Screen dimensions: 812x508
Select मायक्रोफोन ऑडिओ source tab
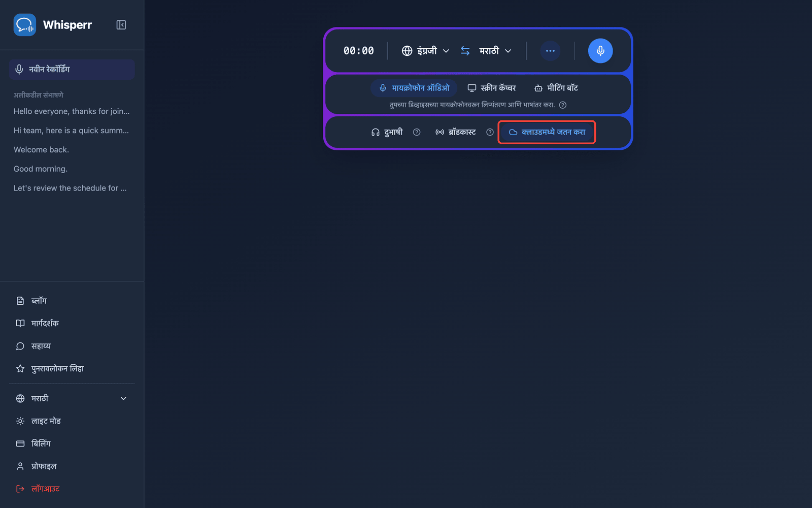pos(414,88)
